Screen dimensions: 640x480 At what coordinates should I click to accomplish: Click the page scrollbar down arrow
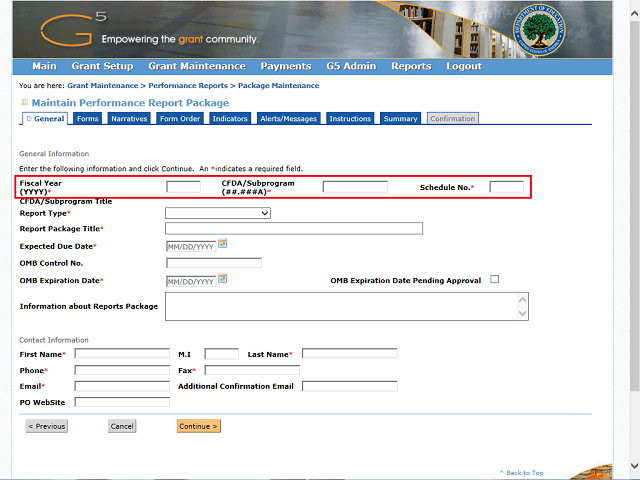[634, 466]
